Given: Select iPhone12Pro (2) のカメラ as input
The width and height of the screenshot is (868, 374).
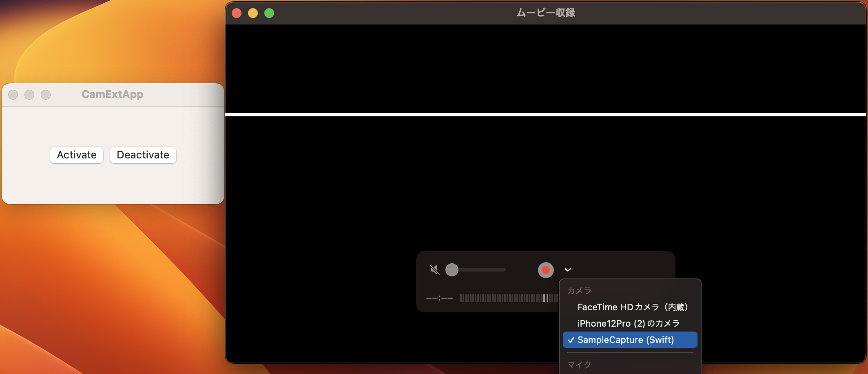Looking at the screenshot, I should tap(629, 323).
